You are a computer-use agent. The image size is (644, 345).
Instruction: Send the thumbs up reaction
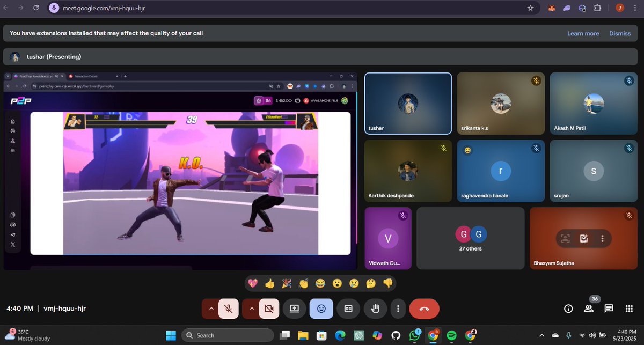tap(270, 283)
